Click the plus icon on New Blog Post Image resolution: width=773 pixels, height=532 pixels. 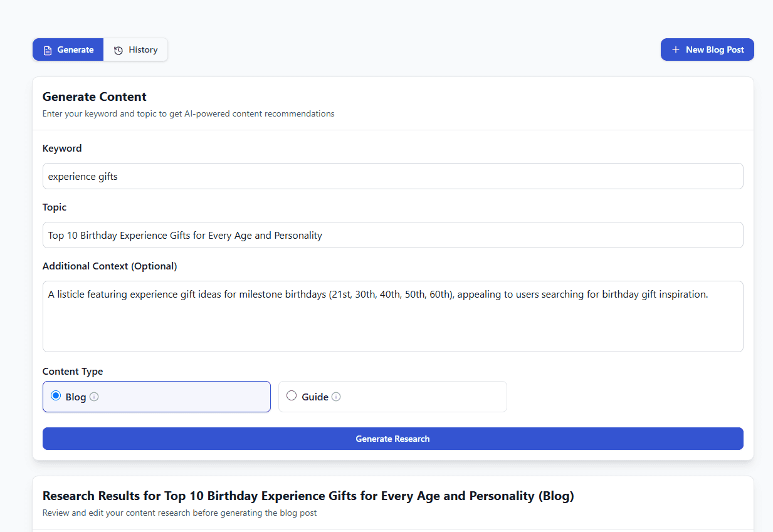coord(675,50)
